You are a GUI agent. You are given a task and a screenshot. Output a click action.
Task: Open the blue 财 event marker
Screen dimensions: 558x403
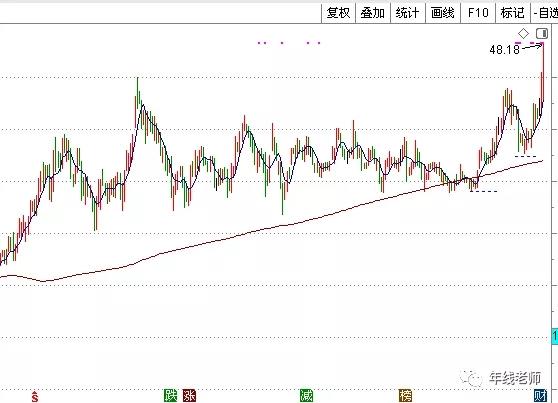[541, 396]
